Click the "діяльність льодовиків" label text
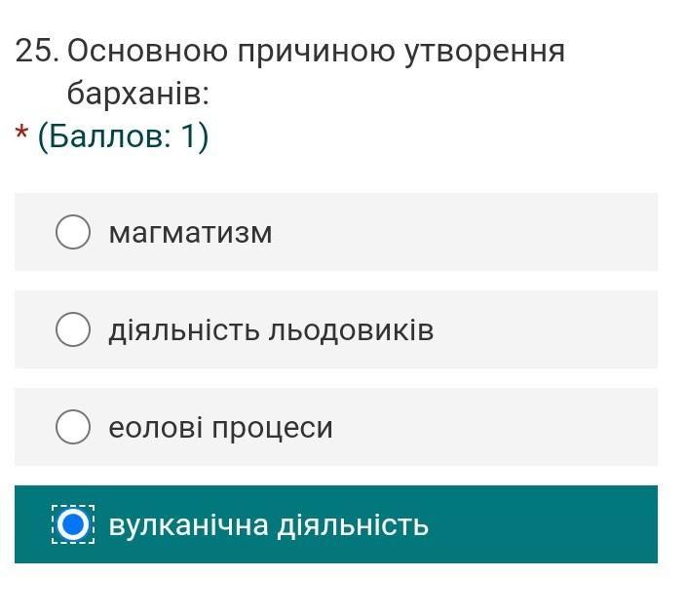The height and width of the screenshot is (616, 687). (x=271, y=329)
